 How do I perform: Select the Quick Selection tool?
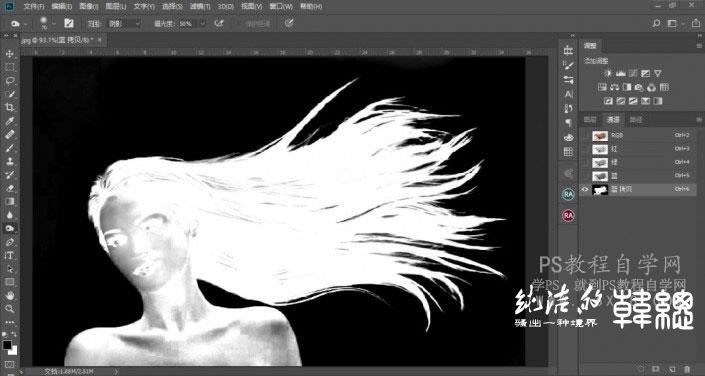click(9, 94)
